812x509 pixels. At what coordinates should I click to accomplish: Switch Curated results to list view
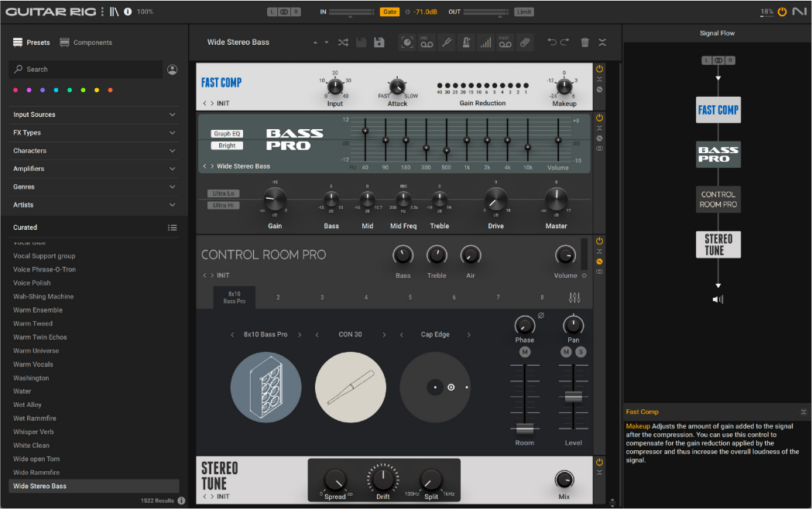pos(173,227)
